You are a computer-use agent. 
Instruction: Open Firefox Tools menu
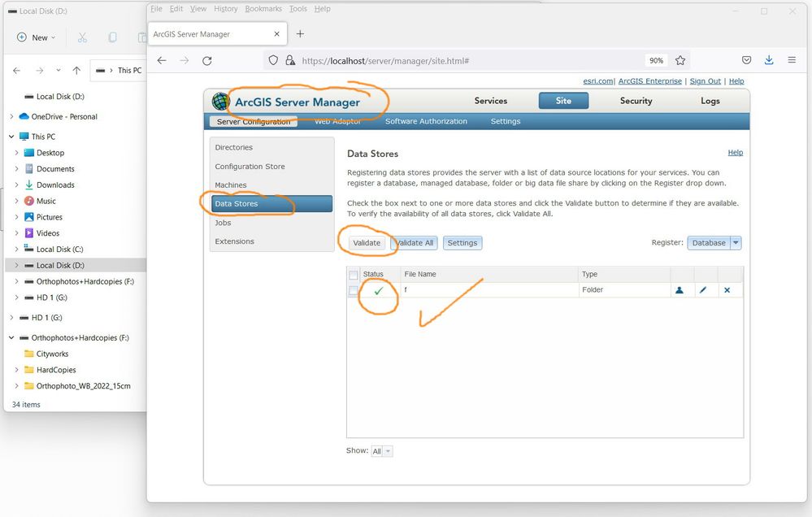click(x=297, y=9)
